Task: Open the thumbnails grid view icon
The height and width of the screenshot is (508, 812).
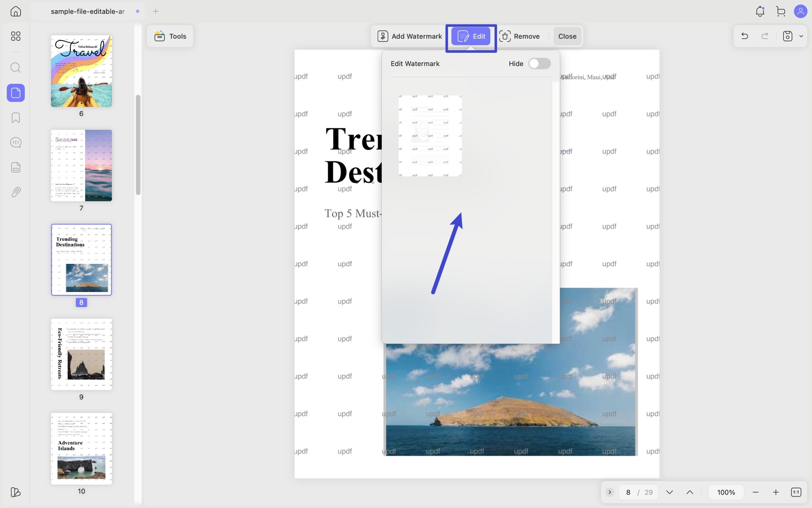Action: click(x=16, y=36)
